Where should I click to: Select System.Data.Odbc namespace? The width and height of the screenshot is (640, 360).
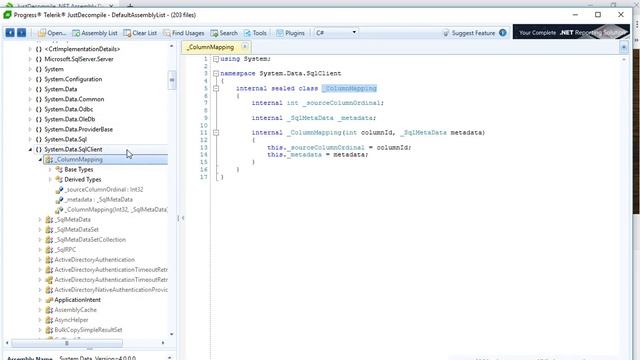pyautogui.click(x=69, y=109)
